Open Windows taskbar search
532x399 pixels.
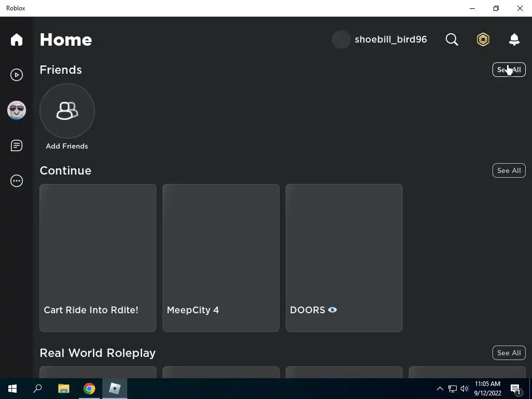point(37,389)
